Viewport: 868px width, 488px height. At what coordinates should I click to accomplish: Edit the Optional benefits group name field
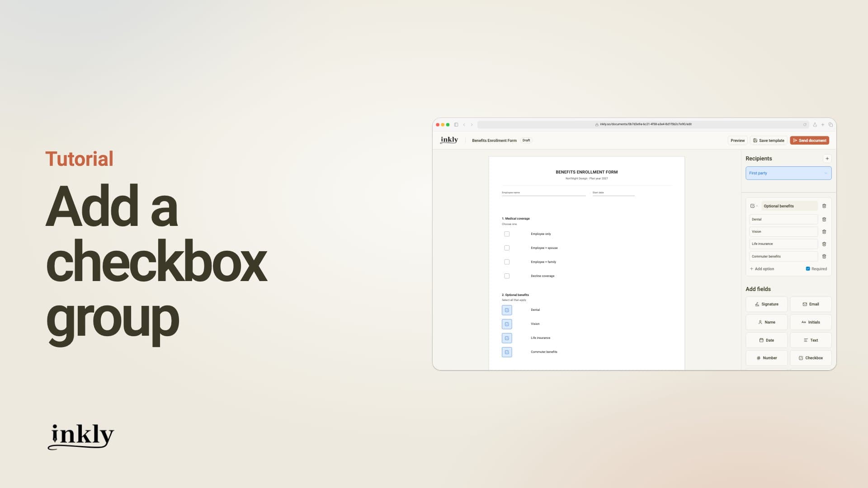coord(789,206)
